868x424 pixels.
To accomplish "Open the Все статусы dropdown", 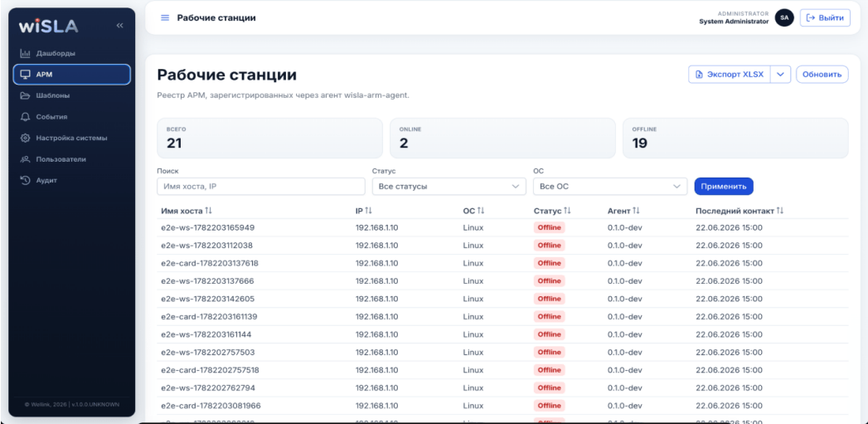I will [449, 187].
